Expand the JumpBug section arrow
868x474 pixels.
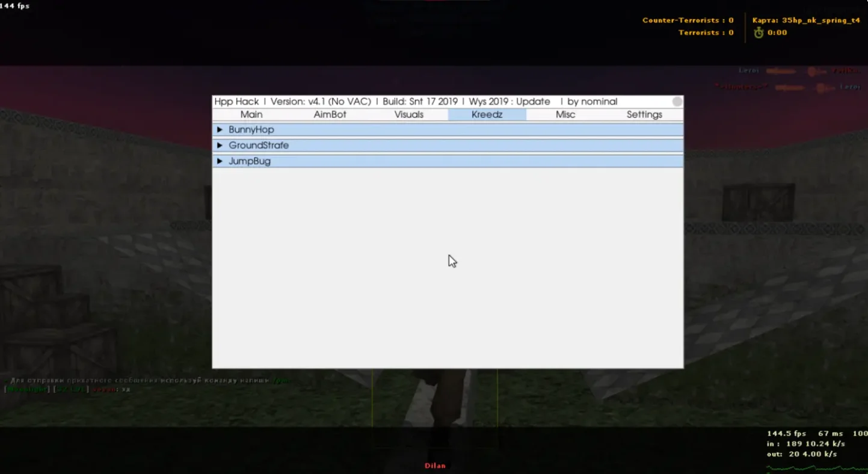(x=220, y=161)
